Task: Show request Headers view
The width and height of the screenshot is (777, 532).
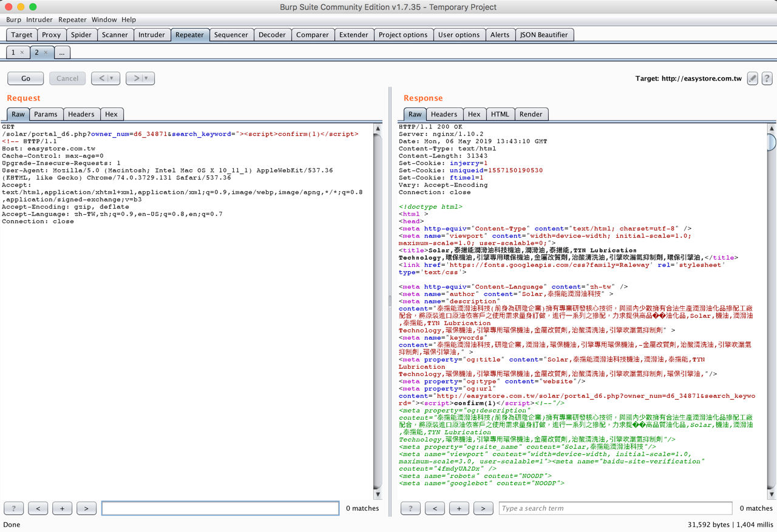Action: point(81,114)
